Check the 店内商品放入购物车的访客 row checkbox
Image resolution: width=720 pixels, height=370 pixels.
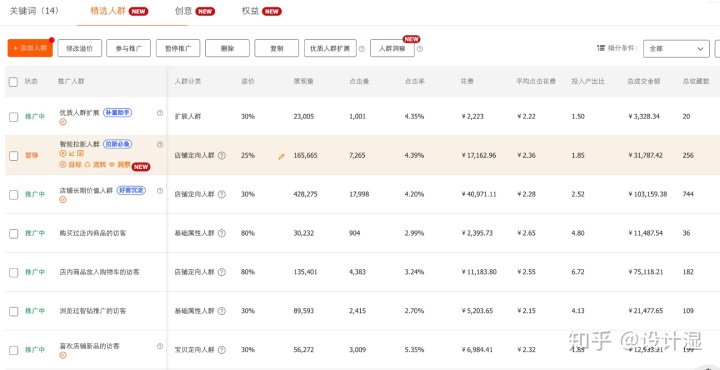(x=13, y=273)
